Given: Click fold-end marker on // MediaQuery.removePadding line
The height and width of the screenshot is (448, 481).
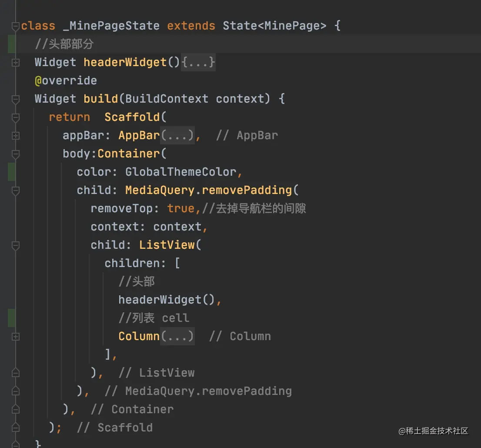Looking at the screenshot, I should [15, 391].
